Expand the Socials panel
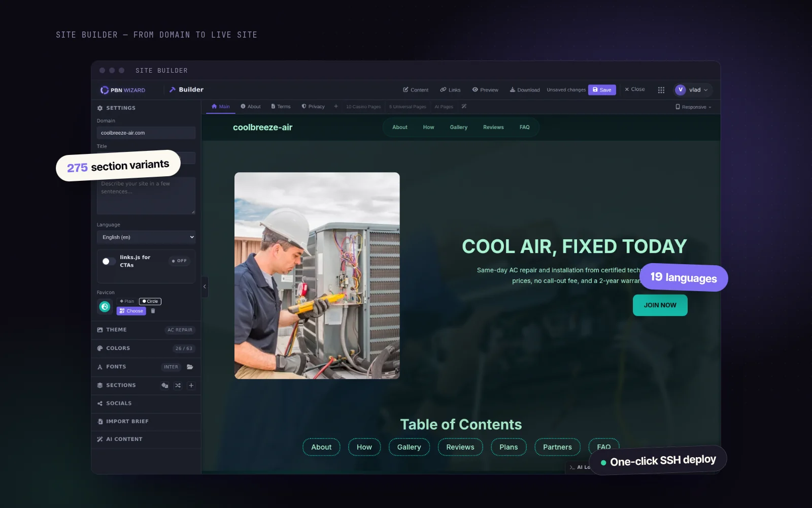 tap(146, 403)
